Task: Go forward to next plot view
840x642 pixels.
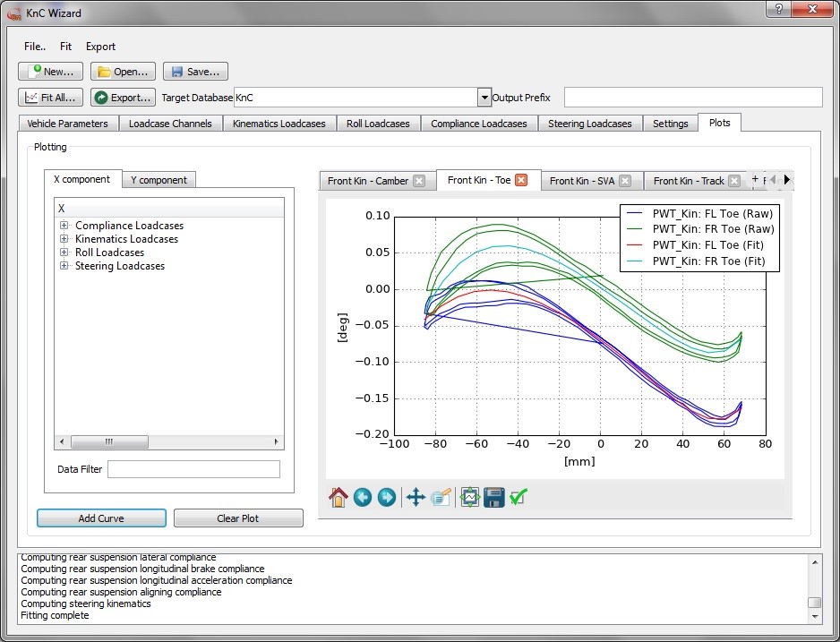Action: pos(387,497)
